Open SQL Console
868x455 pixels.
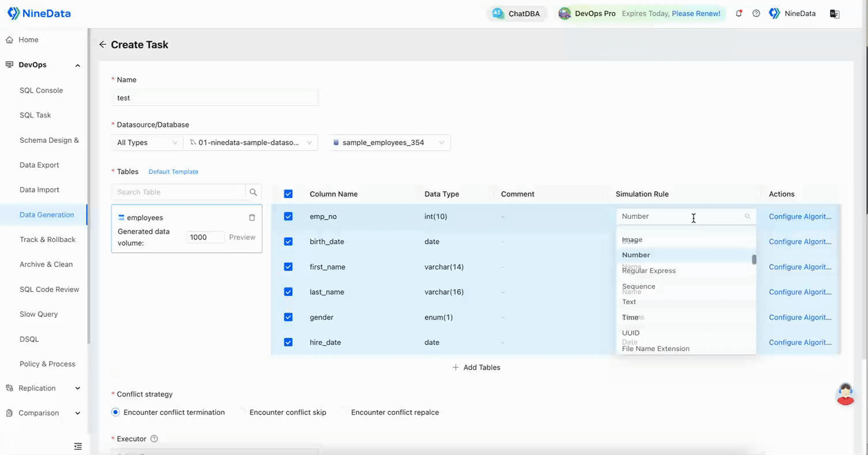click(41, 90)
